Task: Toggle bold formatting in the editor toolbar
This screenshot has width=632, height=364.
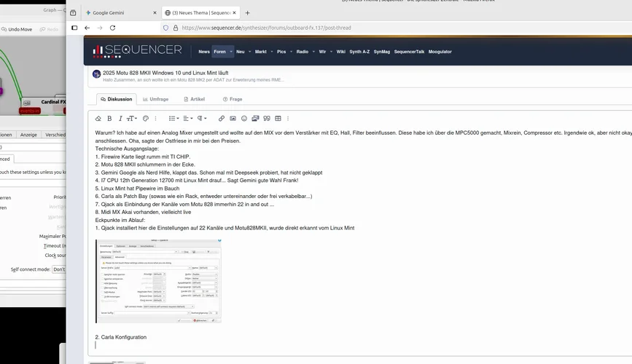Action: pyautogui.click(x=109, y=119)
